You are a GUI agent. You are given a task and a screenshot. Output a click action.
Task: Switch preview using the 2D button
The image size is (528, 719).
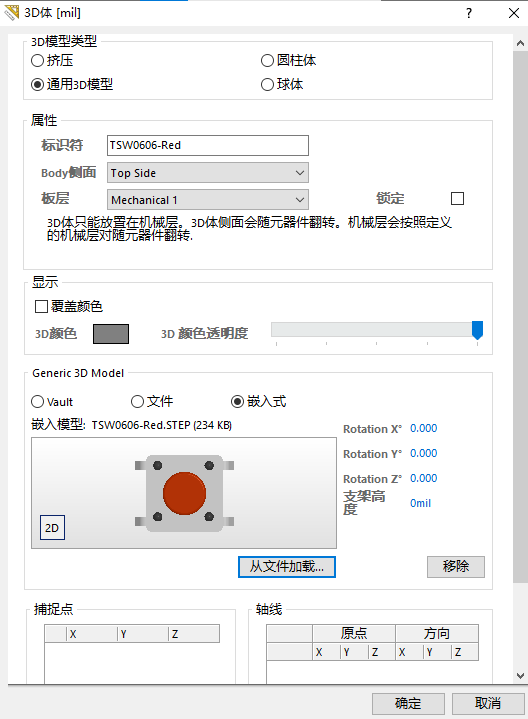pyautogui.click(x=52, y=528)
